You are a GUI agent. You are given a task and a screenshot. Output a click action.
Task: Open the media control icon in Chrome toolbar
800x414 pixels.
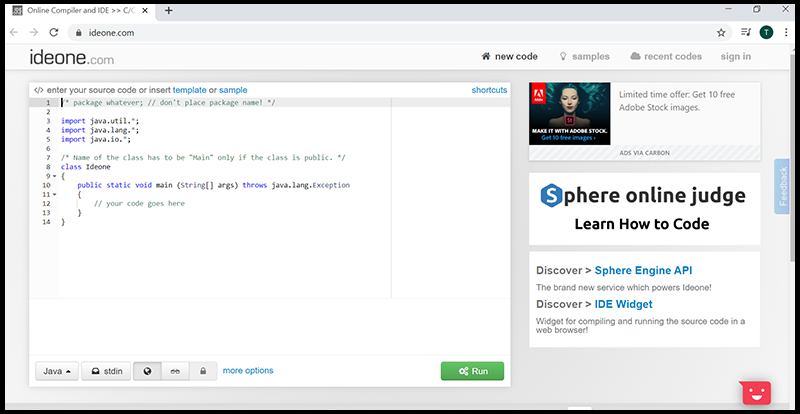[x=746, y=33]
